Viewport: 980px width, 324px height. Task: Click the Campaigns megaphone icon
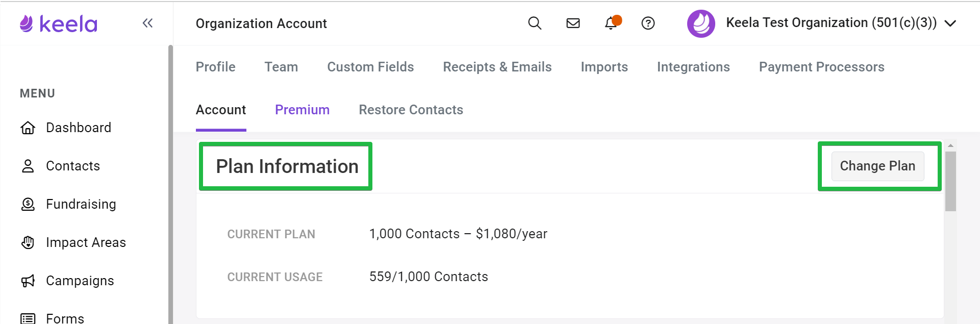[28, 281]
